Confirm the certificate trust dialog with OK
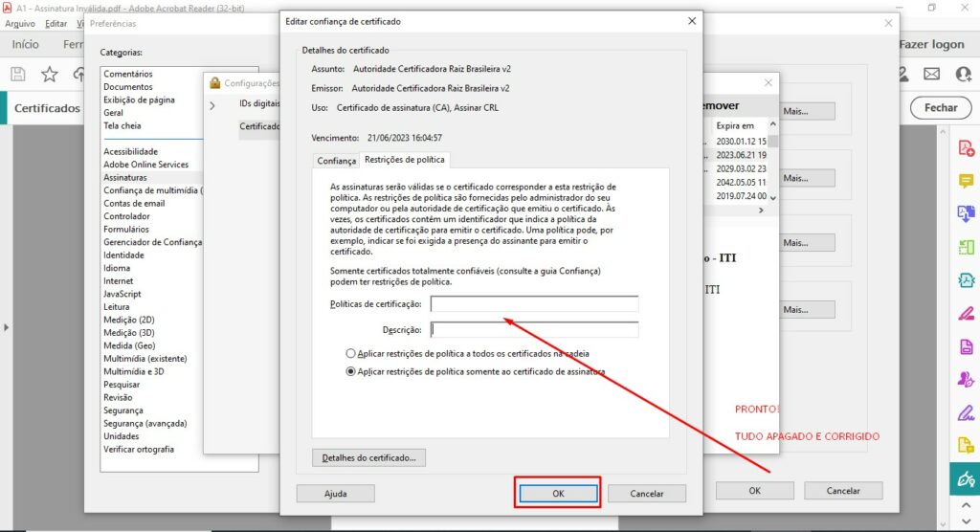This screenshot has width=980, height=532. point(558,493)
